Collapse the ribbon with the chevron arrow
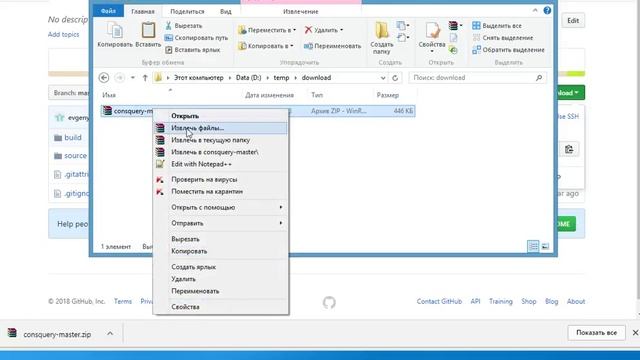The image size is (640, 360). coord(535,11)
